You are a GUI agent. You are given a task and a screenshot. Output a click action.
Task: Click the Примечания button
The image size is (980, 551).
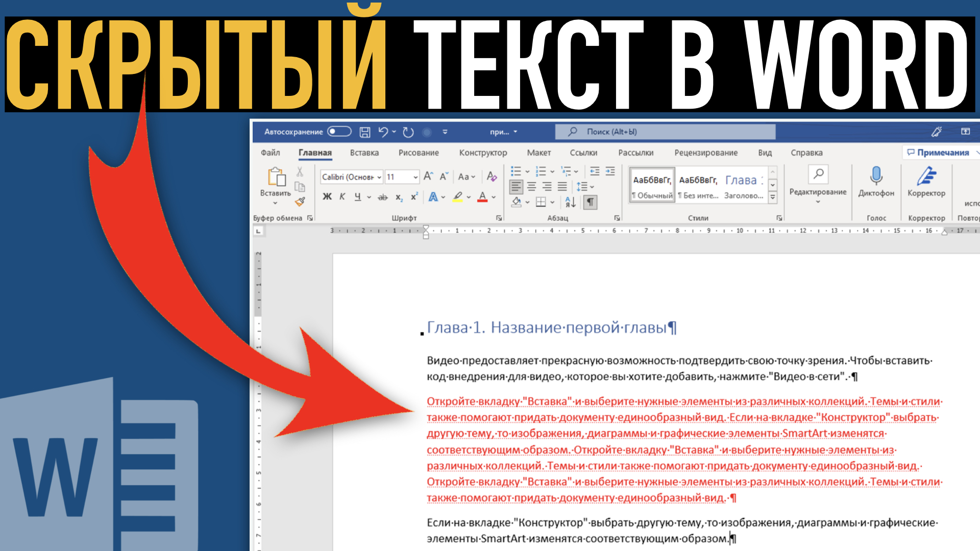pos(938,153)
